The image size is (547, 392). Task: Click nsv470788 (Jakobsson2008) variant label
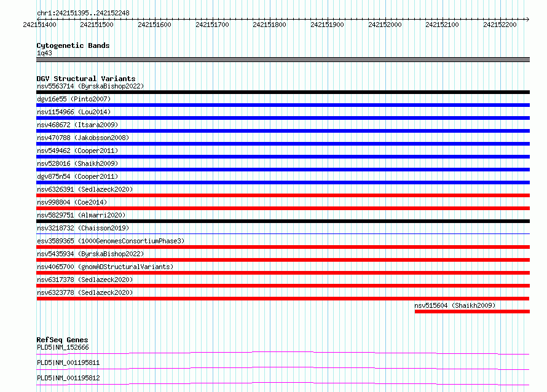tap(83, 138)
